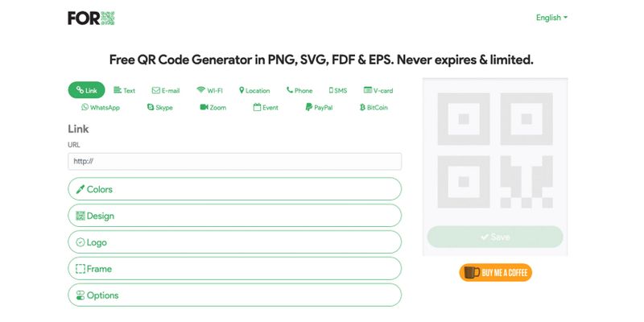The width and height of the screenshot is (644, 322).
Task: Switch to the E-mail tab
Action: tap(165, 91)
